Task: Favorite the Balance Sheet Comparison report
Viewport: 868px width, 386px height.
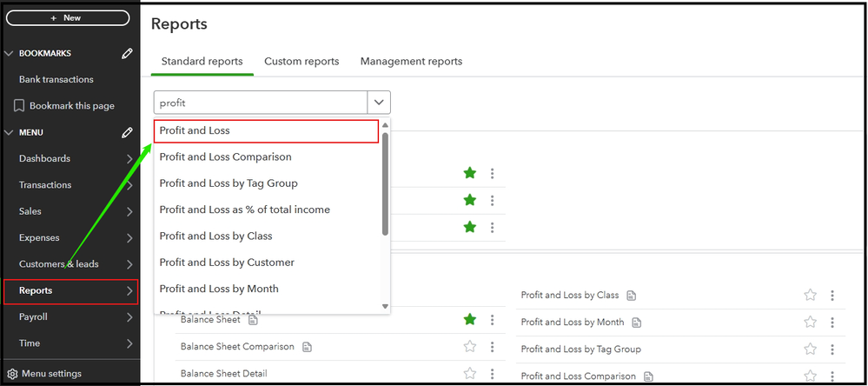Action: (470, 347)
